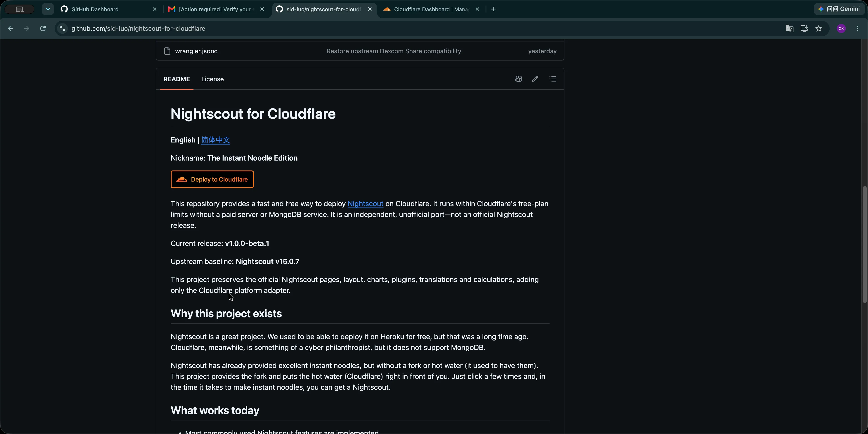
Task: Click the 'Nightscout for Cloudflare' heading
Action: (253, 114)
